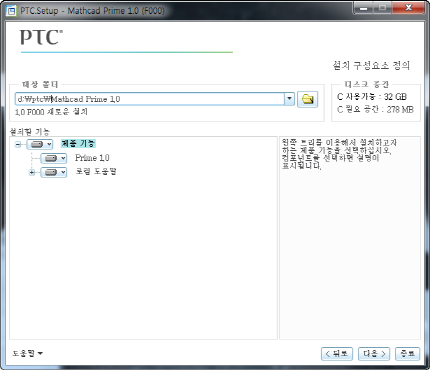Click inside the destination folder path field
This screenshot has height=370, width=430.
150,99
